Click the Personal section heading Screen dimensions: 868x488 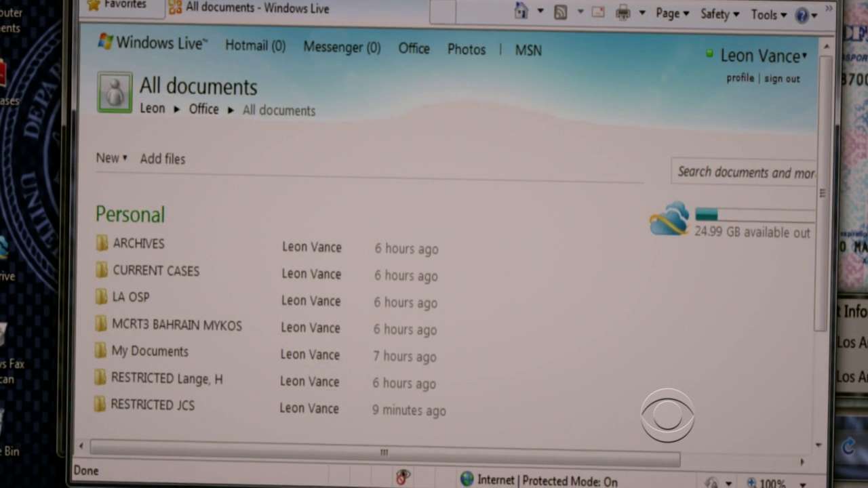[130, 214]
